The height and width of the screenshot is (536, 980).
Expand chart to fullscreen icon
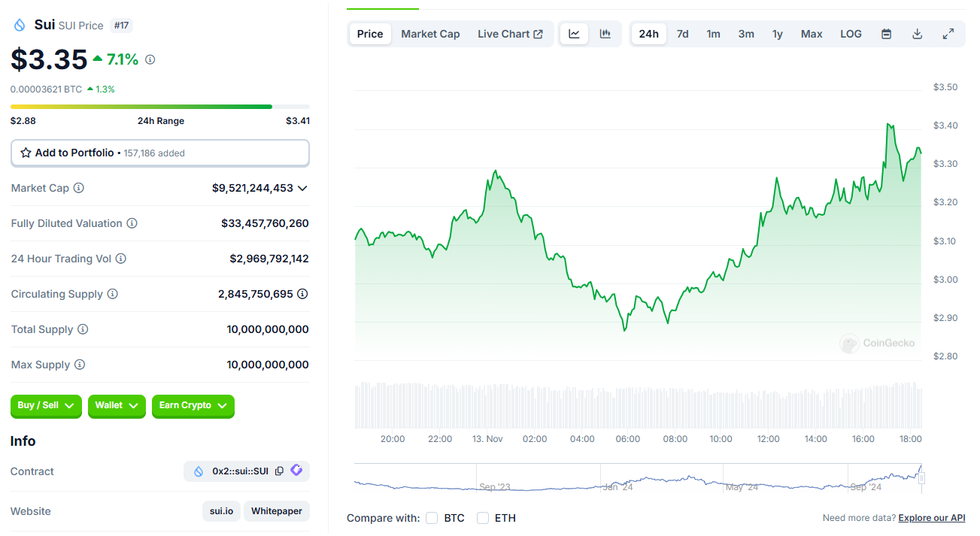coord(948,34)
